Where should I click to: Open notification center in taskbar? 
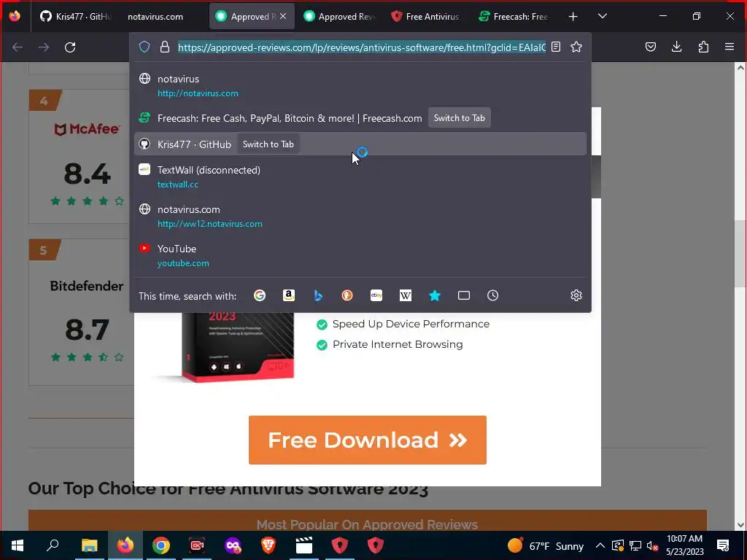(723, 545)
